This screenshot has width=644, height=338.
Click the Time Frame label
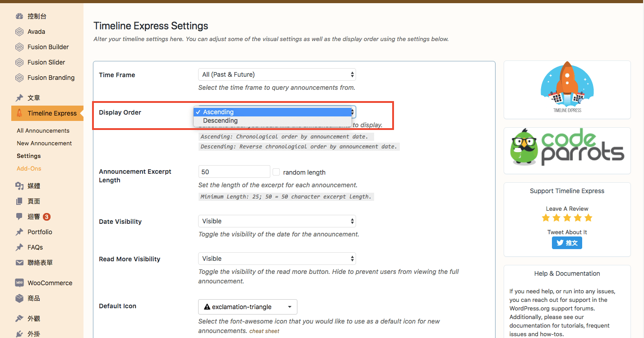point(117,75)
